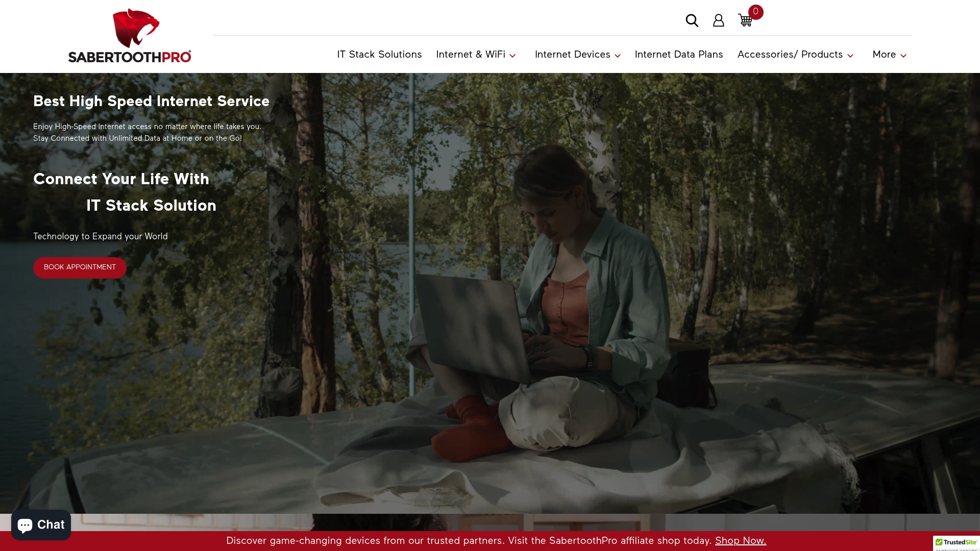Expand the More chevron

point(903,56)
